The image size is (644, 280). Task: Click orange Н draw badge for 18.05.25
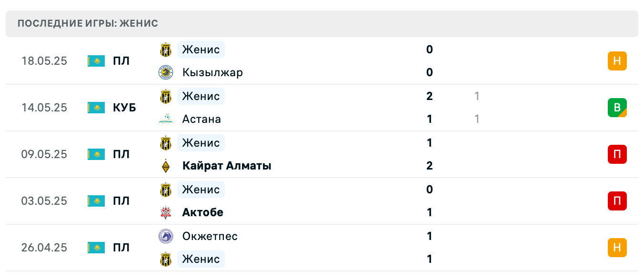point(617,61)
